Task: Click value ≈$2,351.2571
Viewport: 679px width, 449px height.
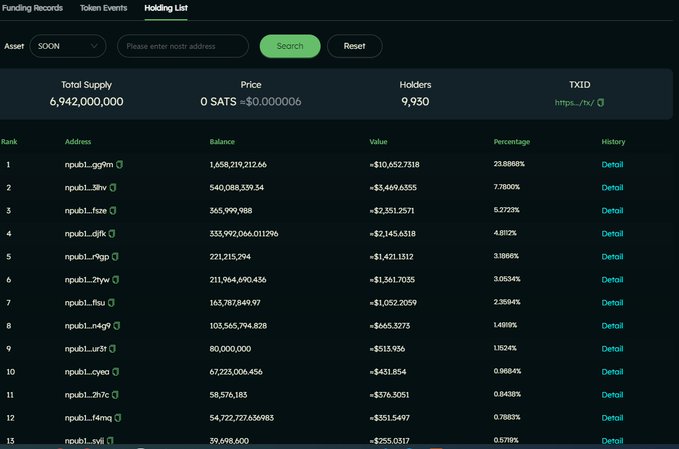Action: [x=392, y=210]
